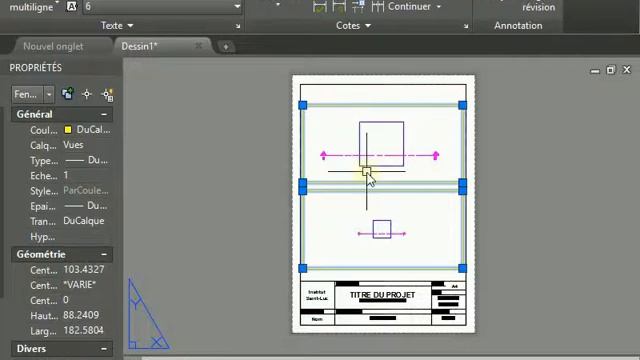Toggle PICKADD selection mode icon
Screen dimensions: 640x360
68,94
